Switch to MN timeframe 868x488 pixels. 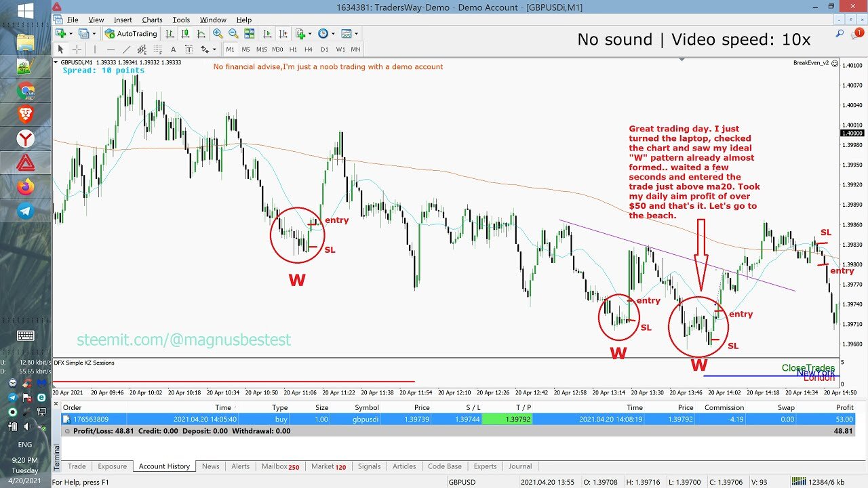355,49
